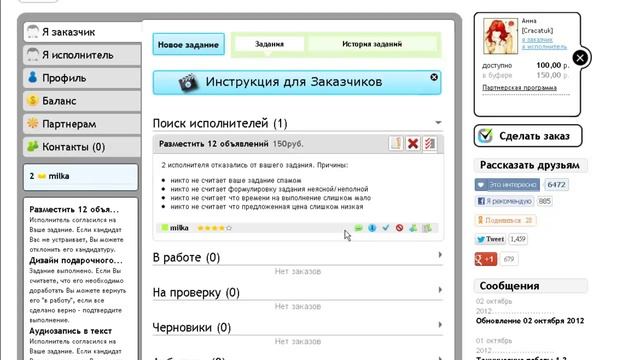The width and height of the screenshot is (640, 360).
Task: Switch to the История заданий tab
Action: [x=372, y=44]
